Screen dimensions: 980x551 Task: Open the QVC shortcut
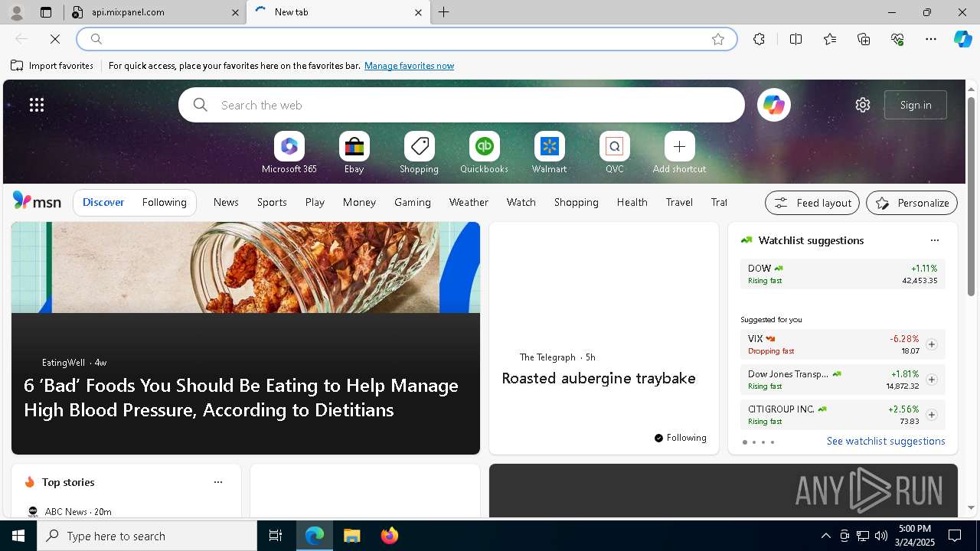614,153
